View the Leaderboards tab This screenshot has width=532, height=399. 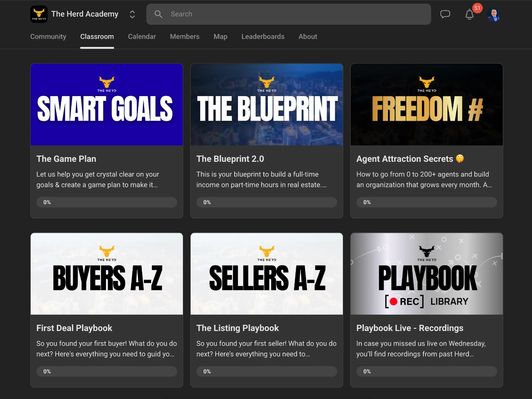pyautogui.click(x=263, y=37)
